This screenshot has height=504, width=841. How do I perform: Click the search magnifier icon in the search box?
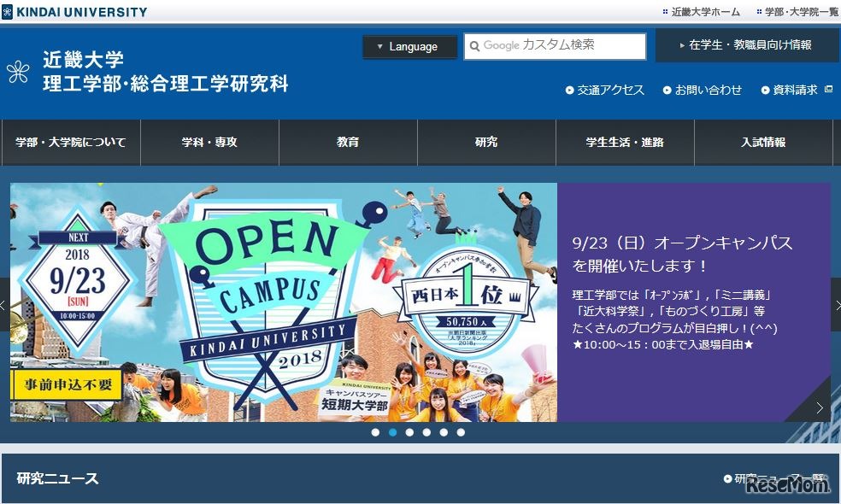click(x=476, y=47)
